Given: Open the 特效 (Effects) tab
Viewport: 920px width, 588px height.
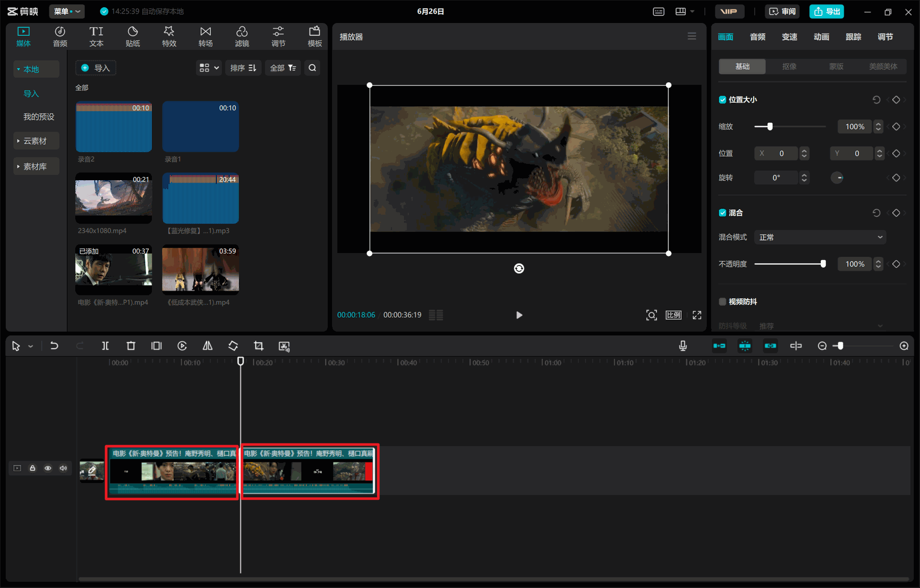Looking at the screenshot, I should point(169,36).
